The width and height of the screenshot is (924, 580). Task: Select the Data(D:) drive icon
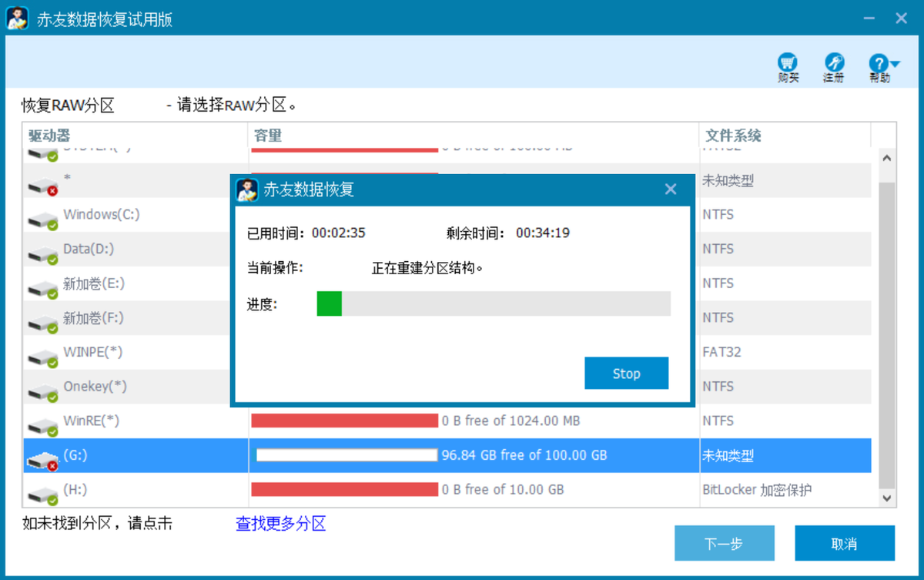click(42, 254)
